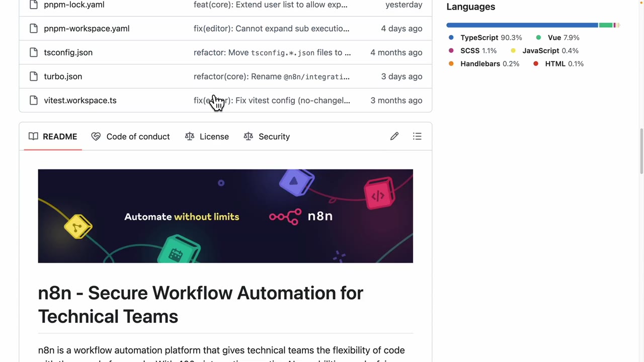Open the README outline list icon
The width and height of the screenshot is (644, 362).
pyautogui.click(x=417, y=136)
